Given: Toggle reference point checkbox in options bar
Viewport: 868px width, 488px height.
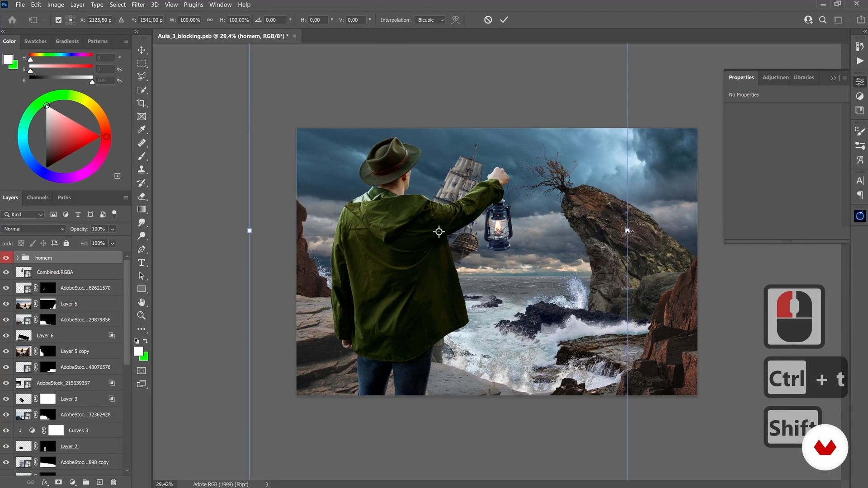Looking at the screenshot, I should click(x=58, y=20).
